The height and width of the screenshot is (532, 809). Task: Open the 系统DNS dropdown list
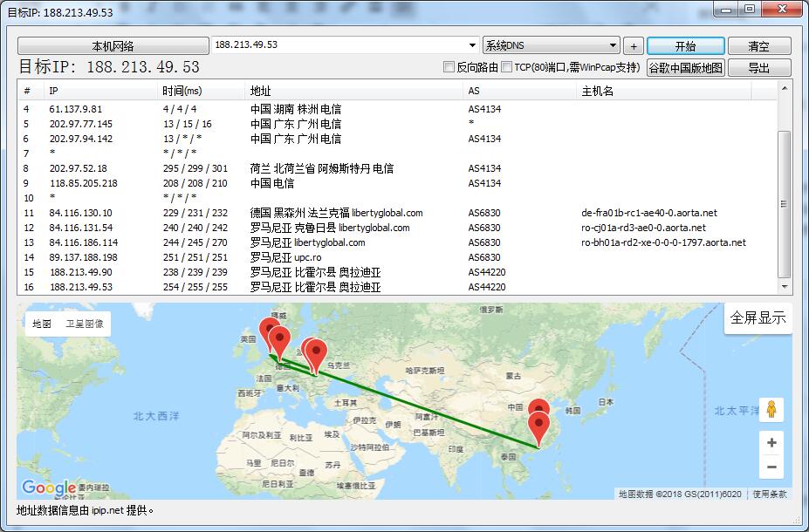(x=614, y=45)
